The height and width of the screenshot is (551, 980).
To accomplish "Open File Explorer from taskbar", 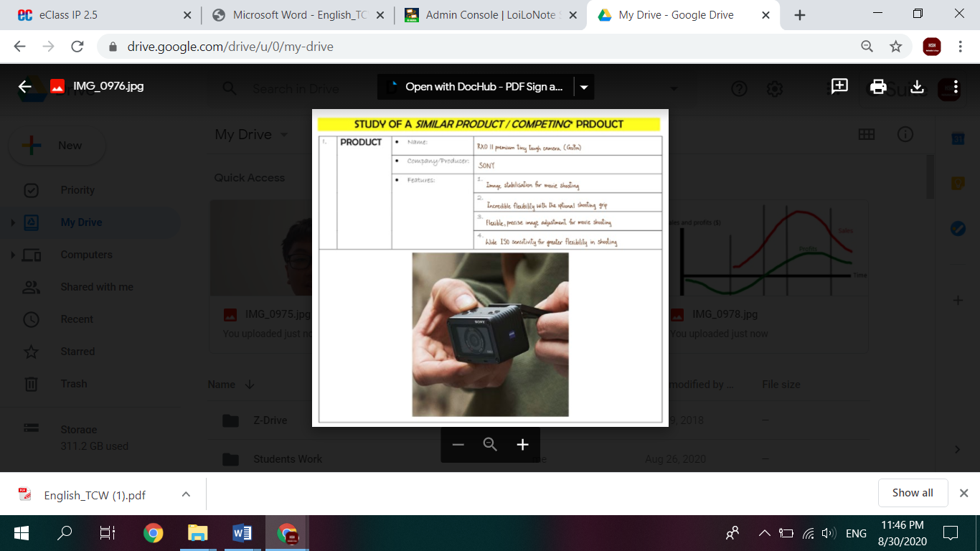I will [x=197, y=533].
